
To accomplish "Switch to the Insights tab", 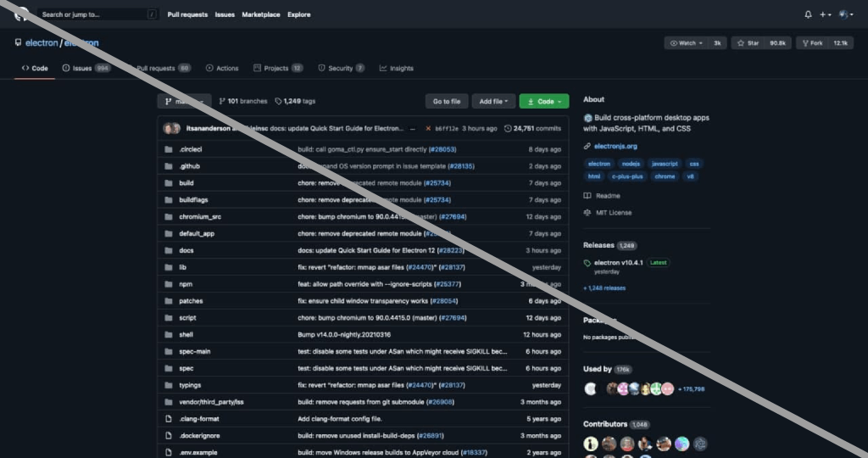I will (397, 68).
